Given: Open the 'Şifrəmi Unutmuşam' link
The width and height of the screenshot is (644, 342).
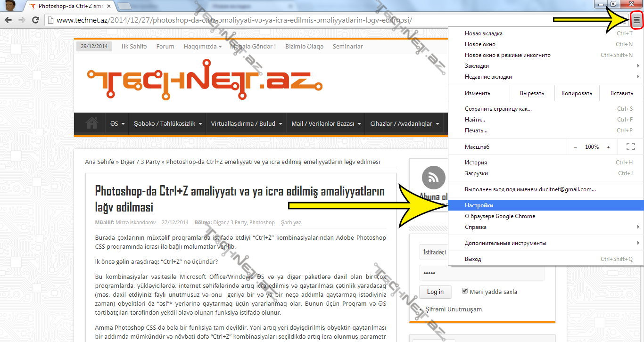Looking at the screenshot, I should 453,309.
